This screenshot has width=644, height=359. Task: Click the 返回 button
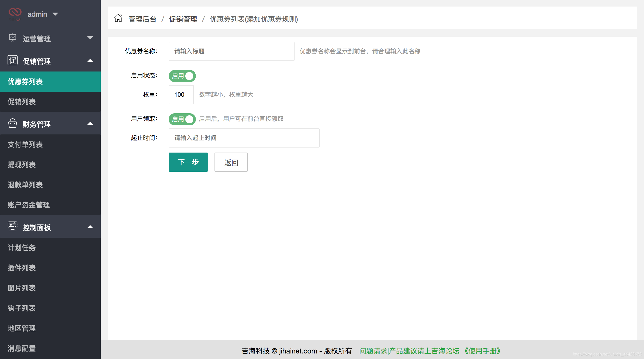(x=231, y=162)
